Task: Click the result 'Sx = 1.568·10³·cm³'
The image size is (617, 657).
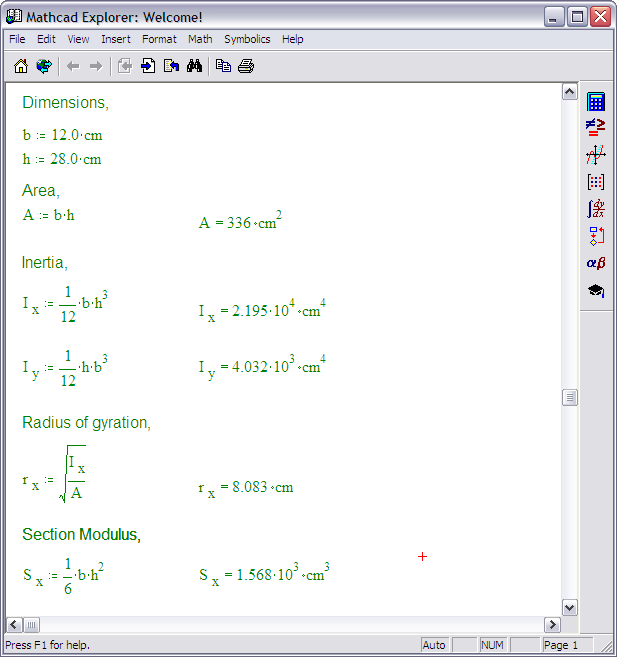Action: [x=264, y=574]
